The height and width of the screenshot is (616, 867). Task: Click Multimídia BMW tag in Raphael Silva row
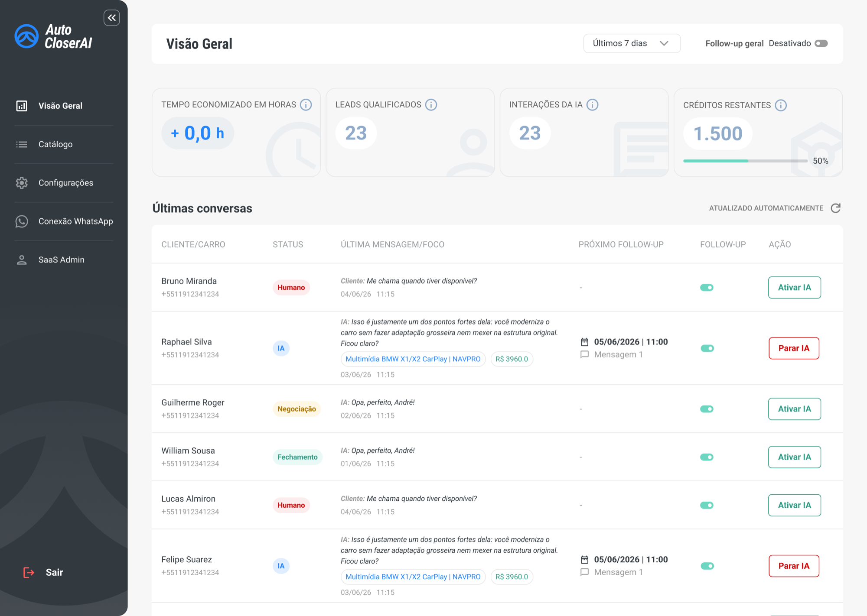413,359
